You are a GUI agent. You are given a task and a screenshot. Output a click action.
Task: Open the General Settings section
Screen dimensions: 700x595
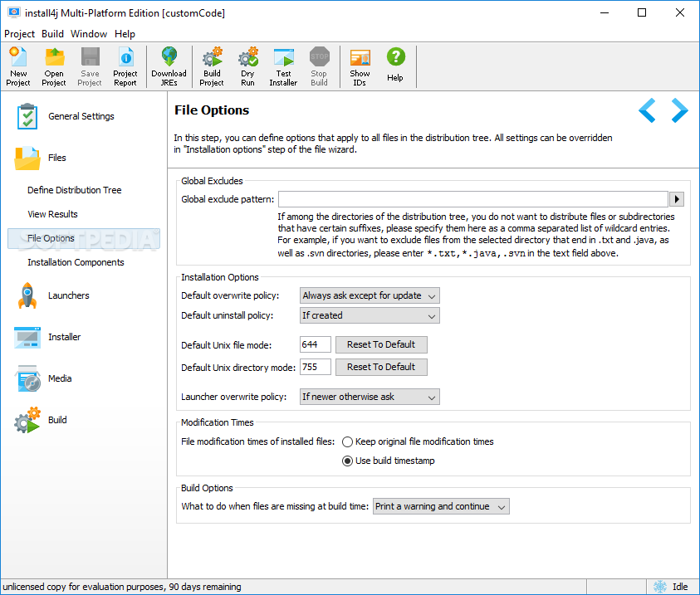point(65,116)
